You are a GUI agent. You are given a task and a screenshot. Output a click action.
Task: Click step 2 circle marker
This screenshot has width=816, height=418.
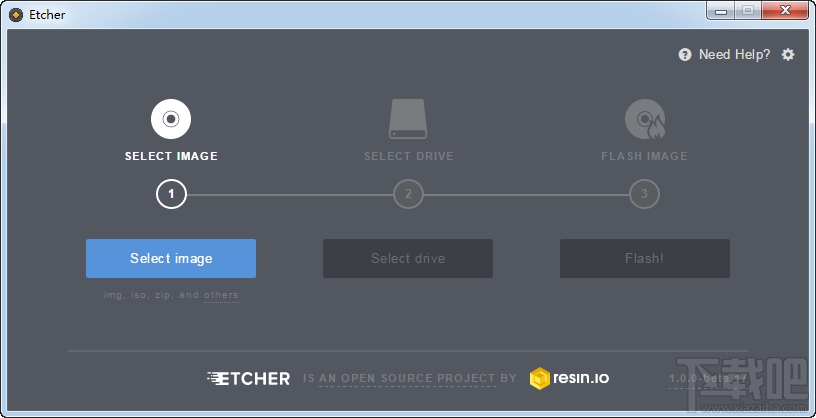point(408,194)
